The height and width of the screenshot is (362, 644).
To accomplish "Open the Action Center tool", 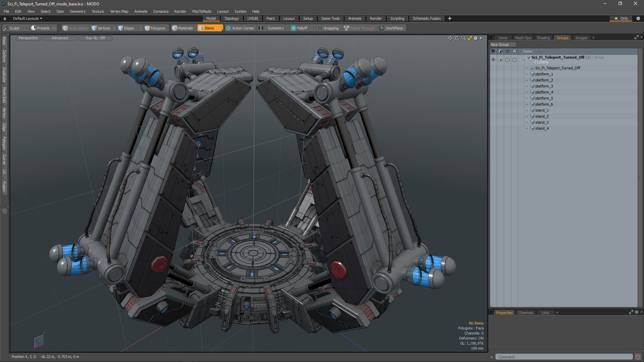I will pyautogui.click(x=240, y=28).
